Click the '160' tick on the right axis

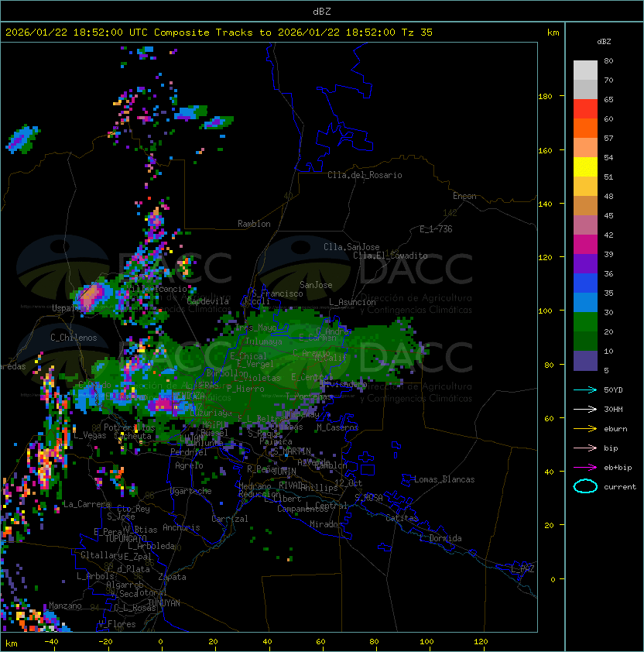point(545,150)
